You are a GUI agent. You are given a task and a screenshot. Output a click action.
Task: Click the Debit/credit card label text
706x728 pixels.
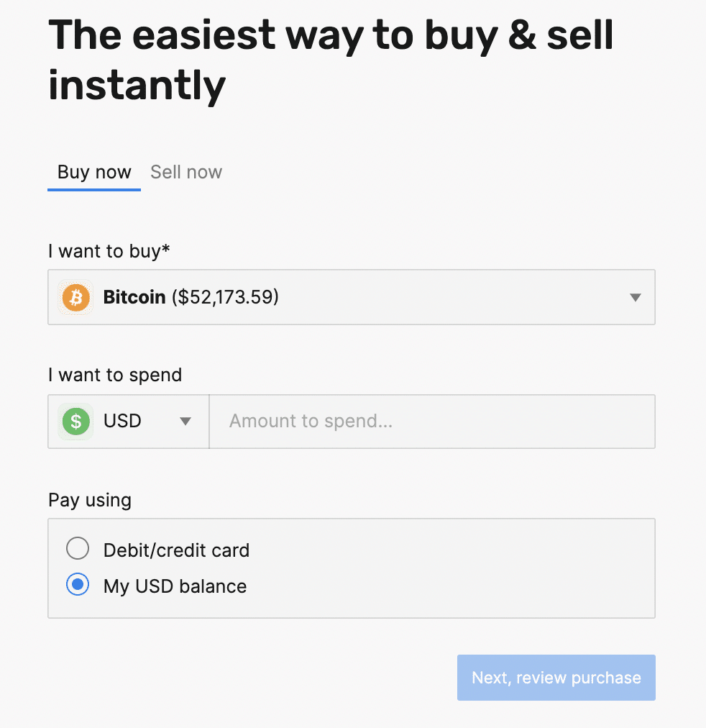click(176, 550)
